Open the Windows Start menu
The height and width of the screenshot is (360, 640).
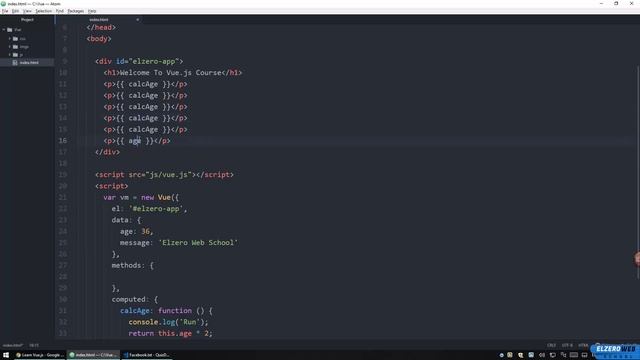(6, 355)
